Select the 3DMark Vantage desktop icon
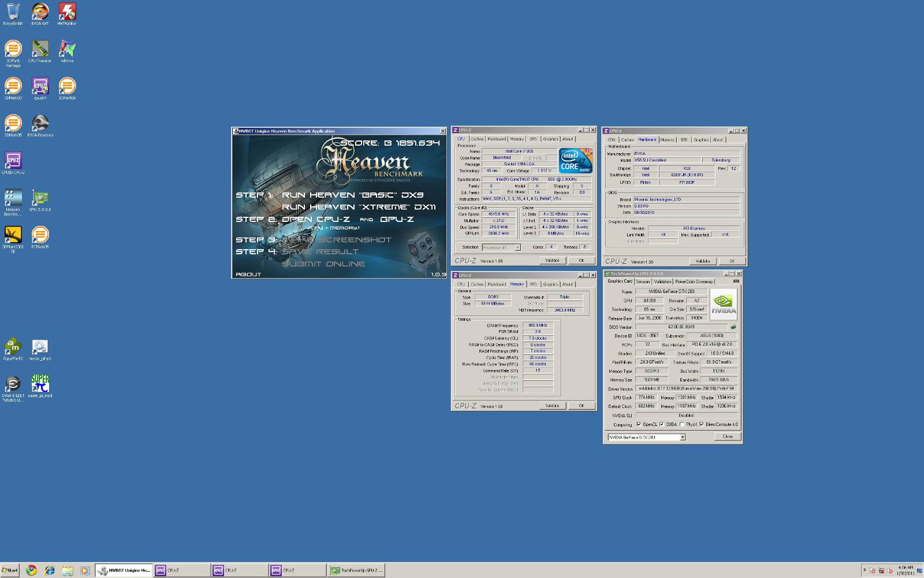Viewport: 924px width, 578px height. click(x=13, y=53)
